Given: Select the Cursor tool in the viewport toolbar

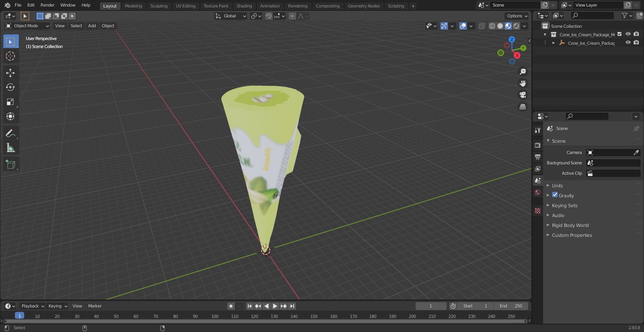Looking at the screenshot, I should tap(10, 56).
